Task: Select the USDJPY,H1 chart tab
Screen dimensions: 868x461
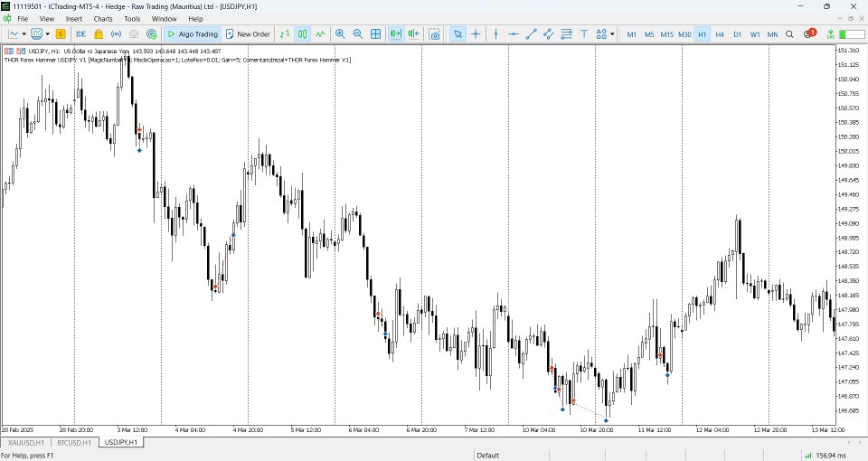Action: click(121, 442)
